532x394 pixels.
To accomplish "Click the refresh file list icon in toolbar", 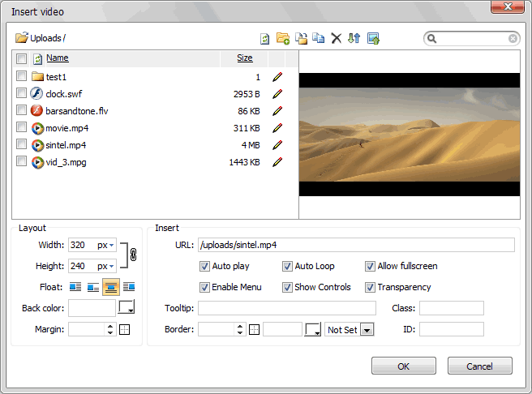I will point(264,38).
